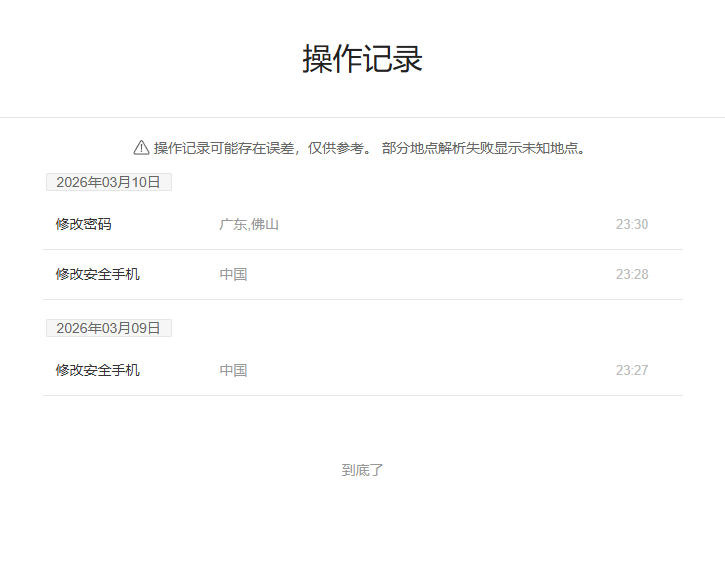725x574 pixels.
Task: Open the 修改安全手机 record at 23:27
Action: point(362,370)
